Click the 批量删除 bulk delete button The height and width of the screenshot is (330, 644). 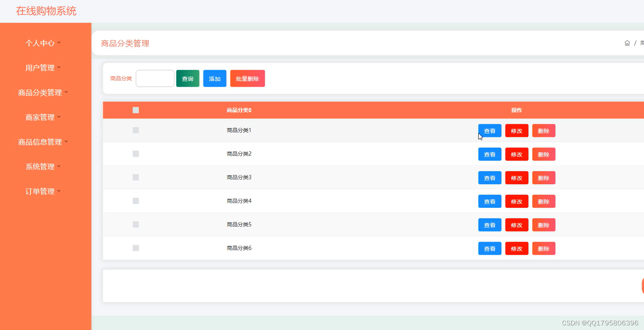click(248, 79)
